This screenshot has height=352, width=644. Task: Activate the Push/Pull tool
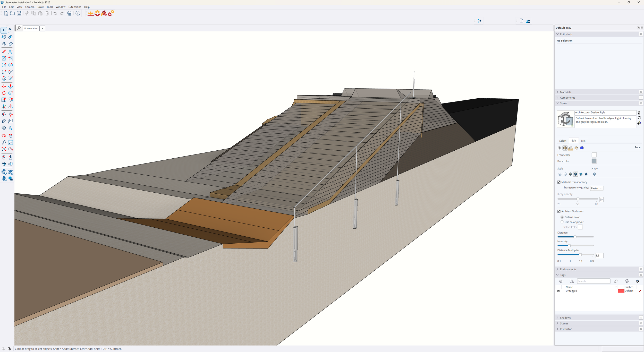(x=11, y=87)
